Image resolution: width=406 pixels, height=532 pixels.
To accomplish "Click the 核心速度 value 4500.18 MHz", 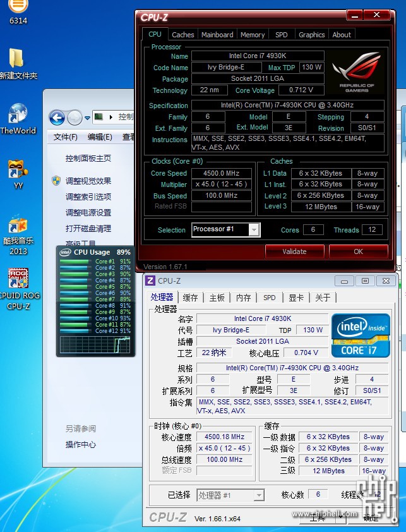I will 224,437.
